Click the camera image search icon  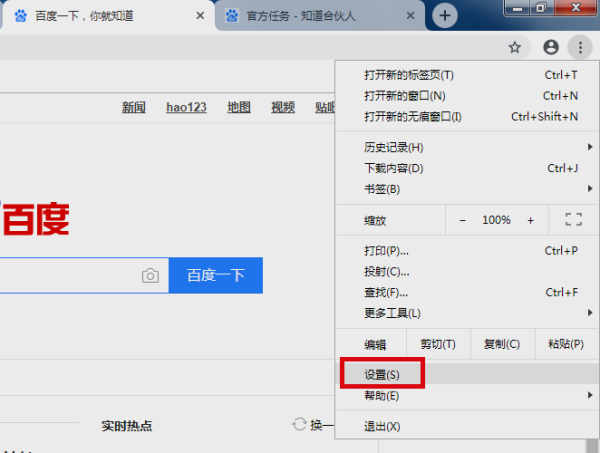[x=150, y=275]
